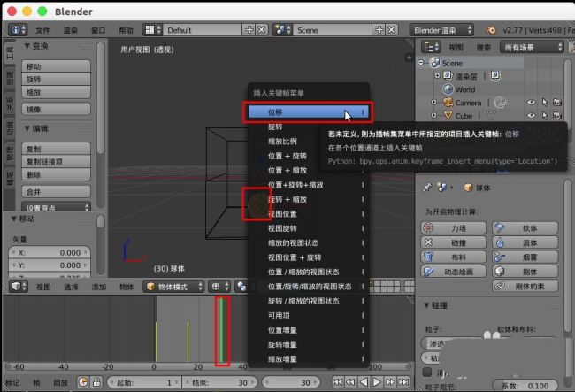Toggle the time range lock icon

96,382
